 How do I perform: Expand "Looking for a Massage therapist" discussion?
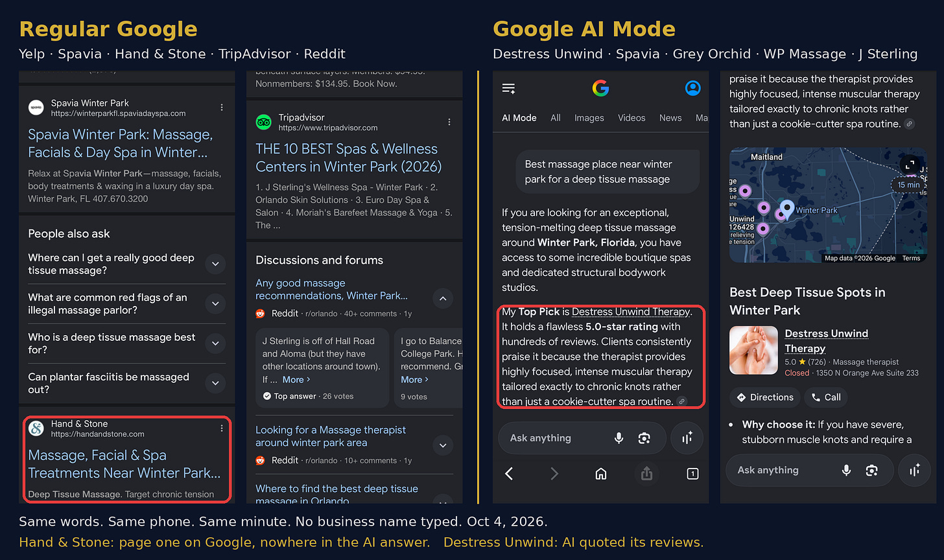coord(443,445)
